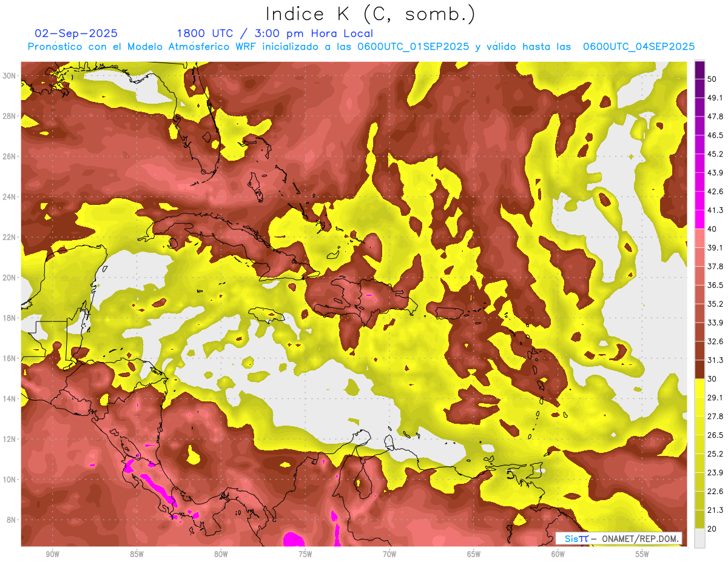The height and width of the screenshot is (562, 728).
Task: Pick the '49.1' colorbar value
Action: (x=716, y=98)
